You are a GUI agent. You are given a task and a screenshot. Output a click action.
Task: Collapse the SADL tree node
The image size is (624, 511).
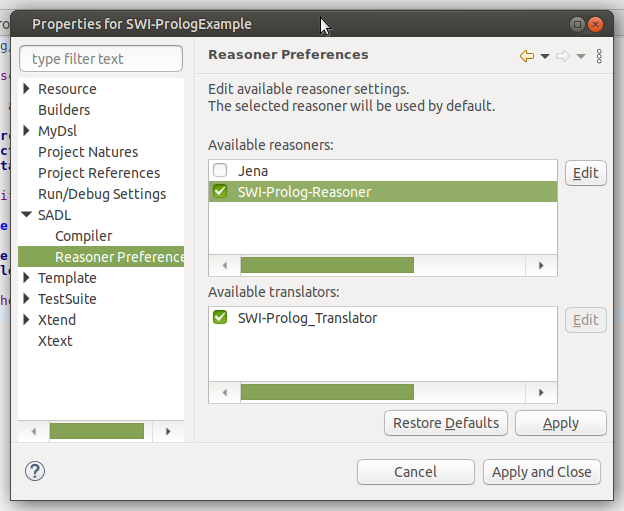27,215
